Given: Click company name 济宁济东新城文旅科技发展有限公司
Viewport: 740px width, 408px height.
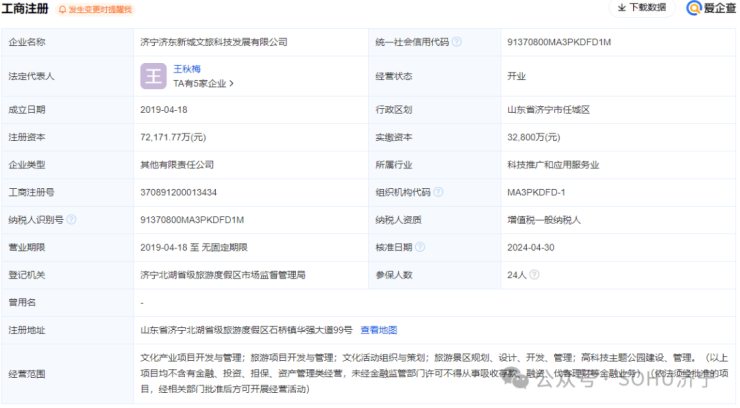Looking at the screenshot, I should pyautogui.click(x=214, y=43).
